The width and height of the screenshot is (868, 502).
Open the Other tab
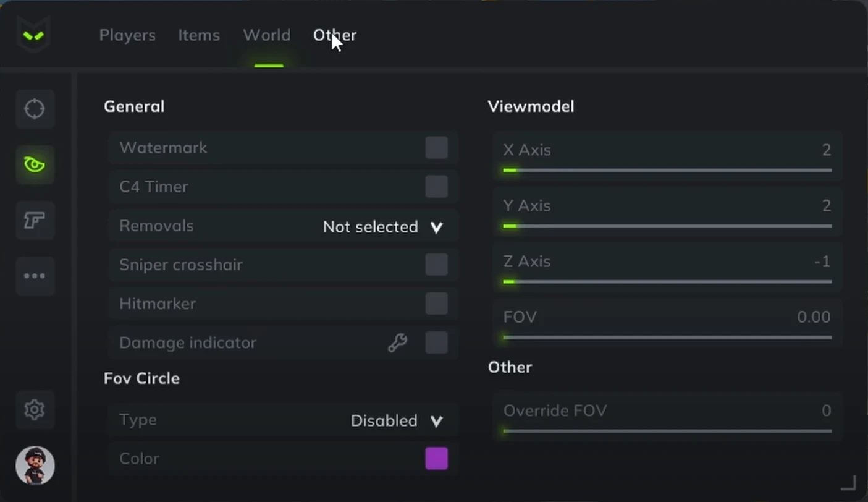pos(334,35)
